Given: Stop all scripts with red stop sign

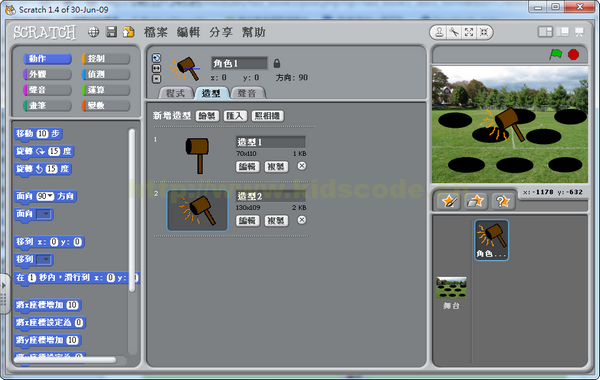Looking at the screenshot, I should tap(573, 55).
